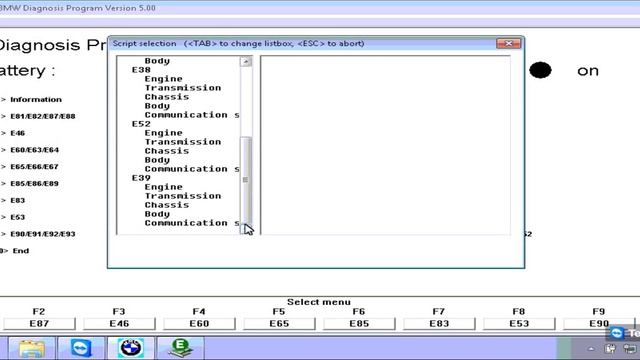Select Body row at top of listbox

(x=157, y=61)
